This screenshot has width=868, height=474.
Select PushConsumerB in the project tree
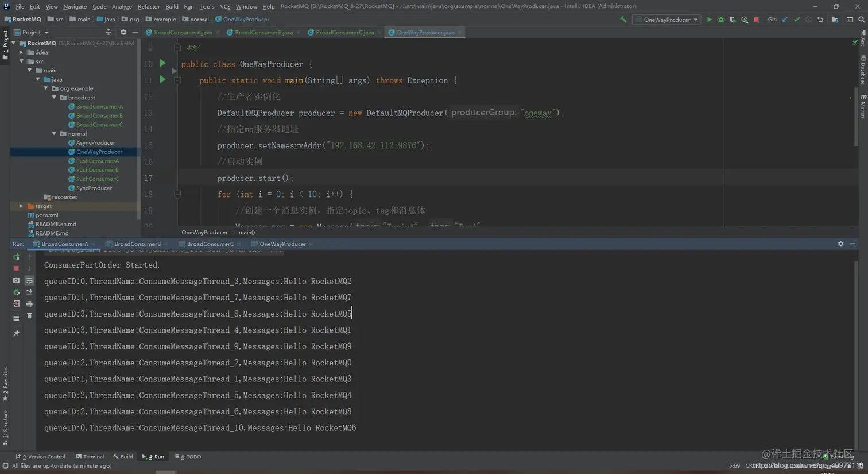click(x=98, y=170)
